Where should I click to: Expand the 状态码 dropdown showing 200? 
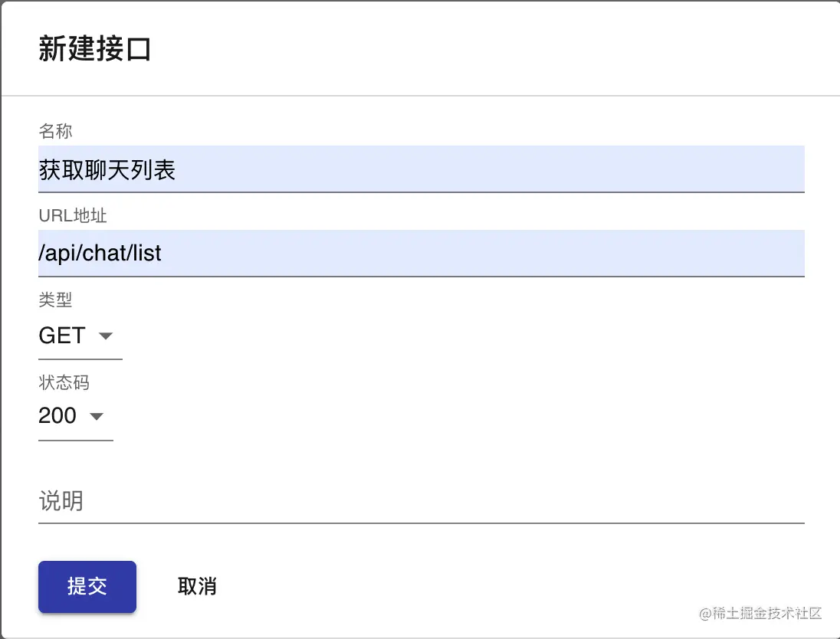tap(76, 416)
